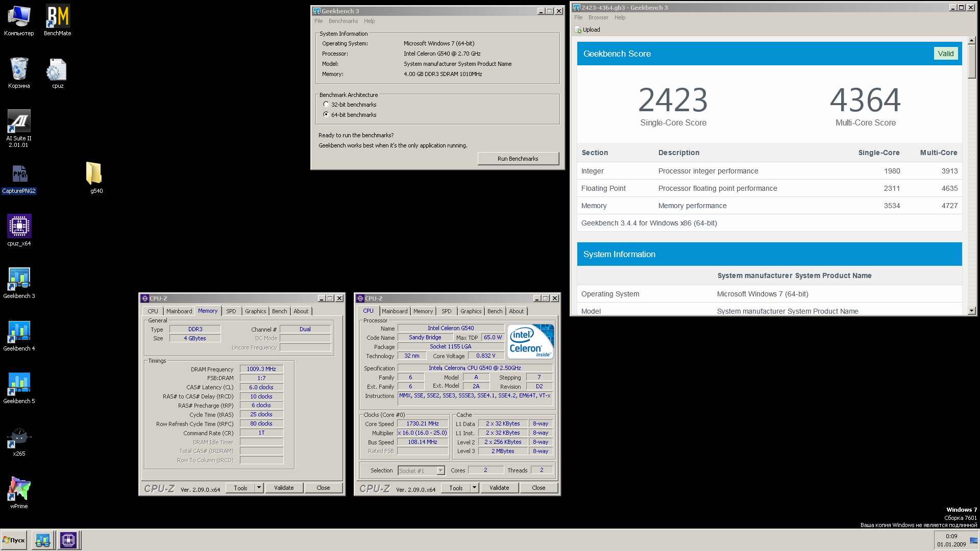Select the cpuz file icon on desktop
980x551 pixels.
pyautogui.click(x=58, y=73)
